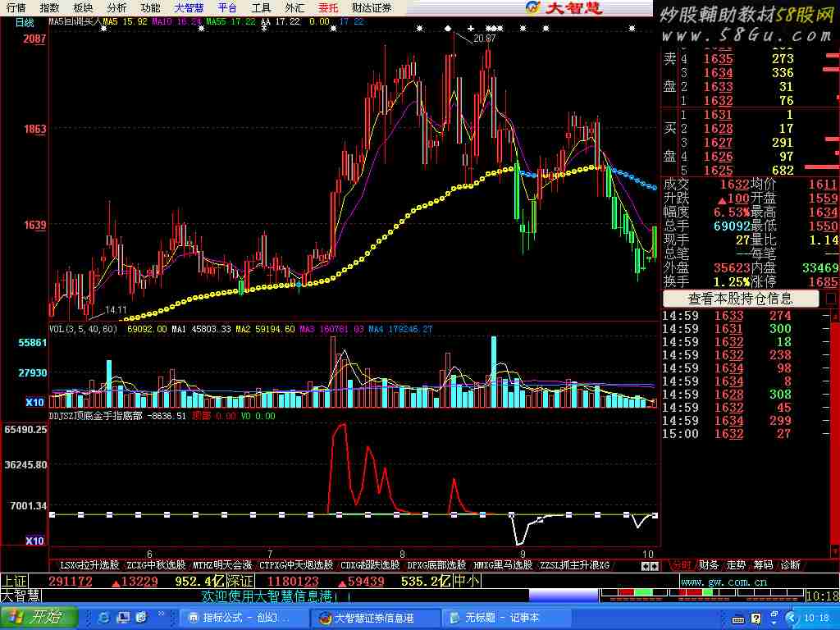Click the 卖盘 1 price 1632

click(x=718, y=101)
